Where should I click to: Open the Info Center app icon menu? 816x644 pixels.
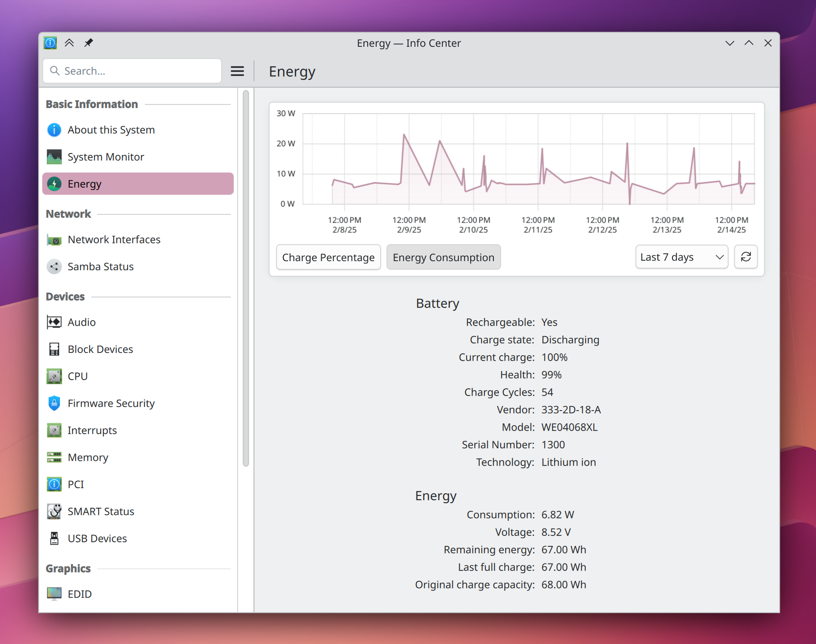[x=50, y=43]
